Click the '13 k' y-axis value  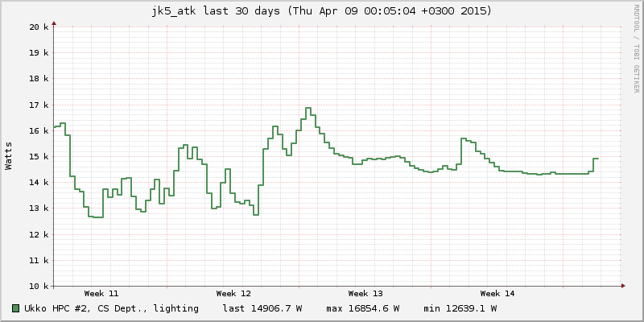[x=39, y=208]
